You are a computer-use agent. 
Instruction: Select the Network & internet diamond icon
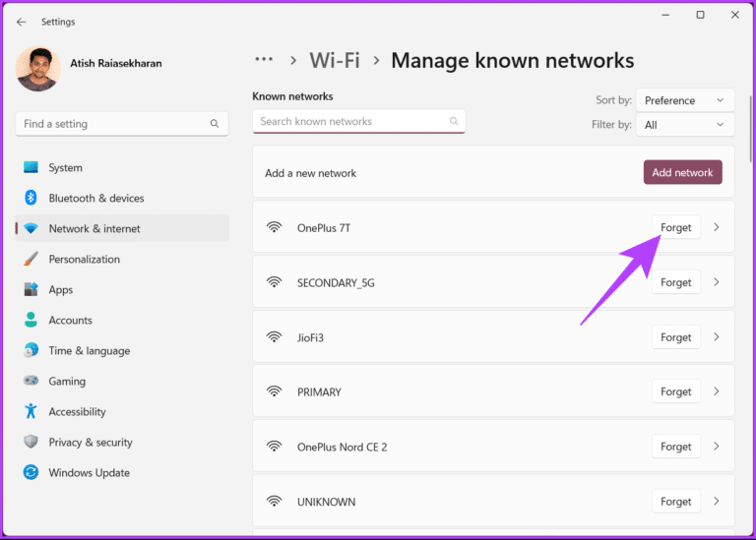pyautogui.click(x=31, y=228)
